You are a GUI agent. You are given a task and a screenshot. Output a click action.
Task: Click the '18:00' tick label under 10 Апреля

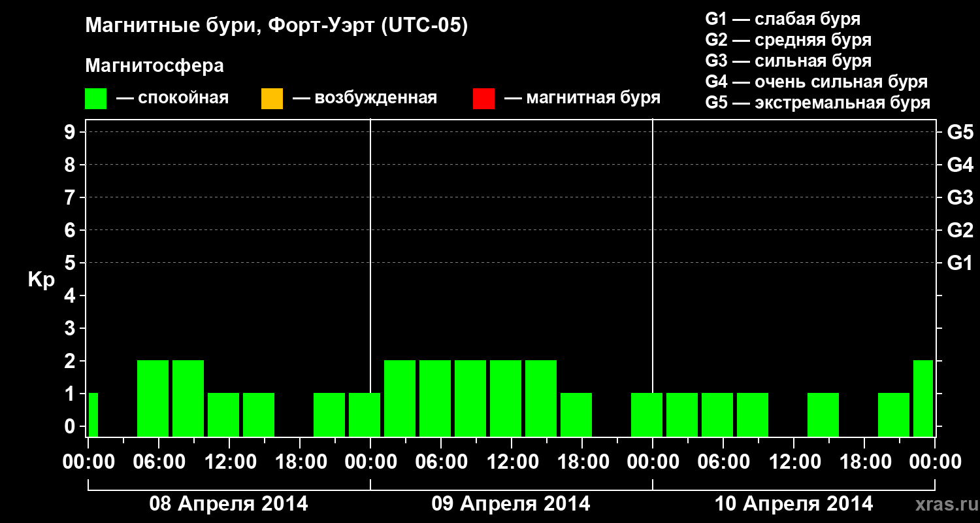coord(864,462)
